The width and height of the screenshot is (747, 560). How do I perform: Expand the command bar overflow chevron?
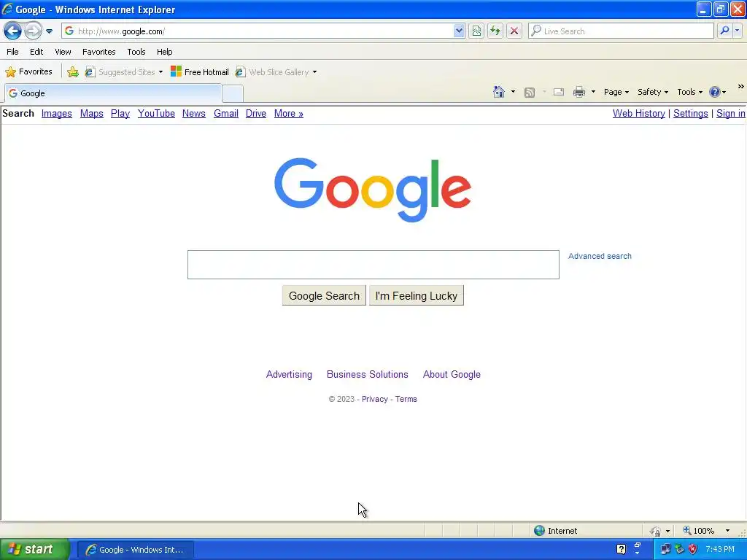coord(741,87)
